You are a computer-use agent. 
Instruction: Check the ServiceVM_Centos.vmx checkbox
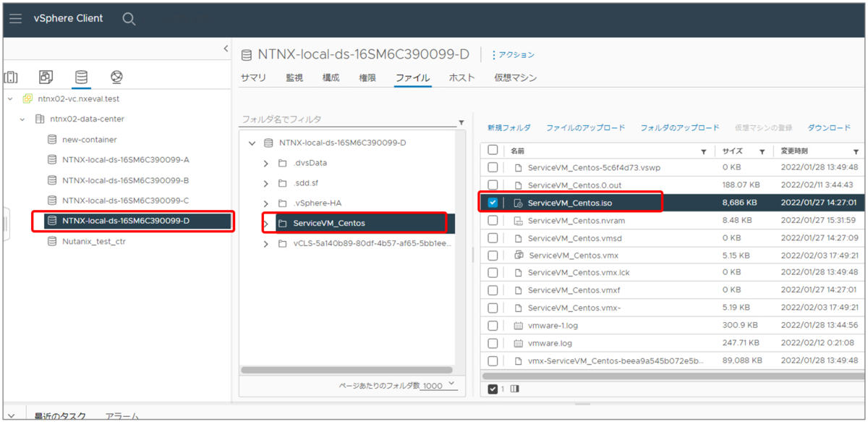493,256
